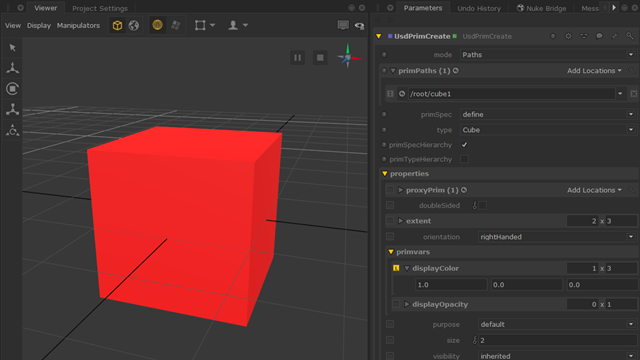Click the eye view icon in viewer toolbar
Viewport: 640px width, 360px height.
click(359, 26)
